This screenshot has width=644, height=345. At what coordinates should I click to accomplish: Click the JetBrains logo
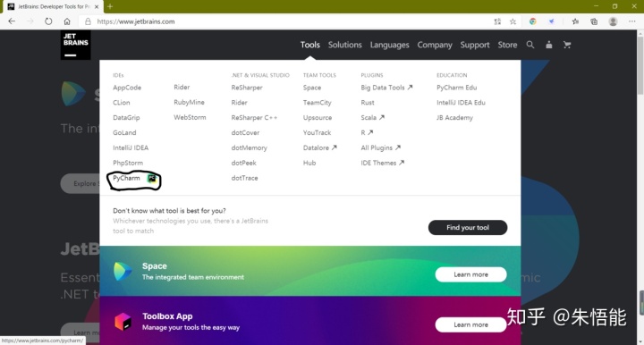75,45
